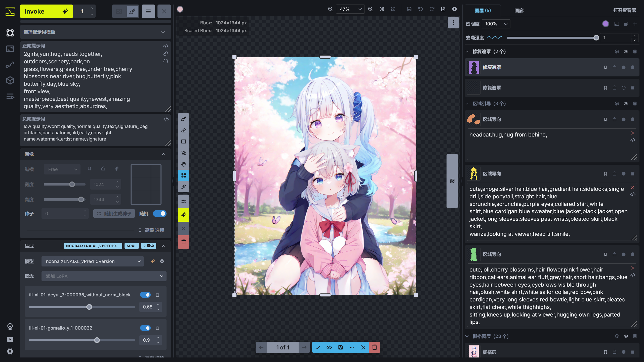
Task: Expand the 栅格图层 (23个) section
Action: click(467, 336)
